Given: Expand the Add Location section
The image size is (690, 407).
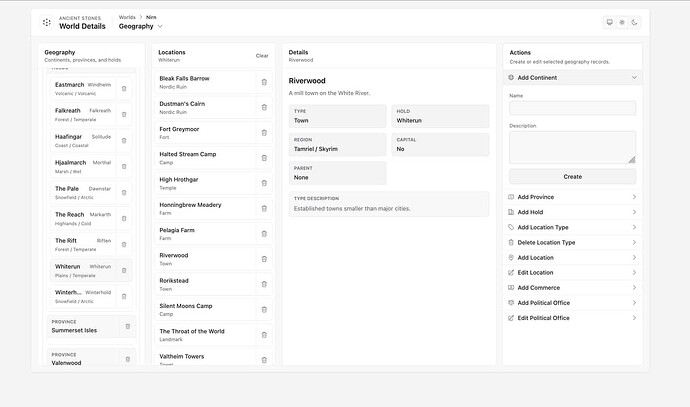Looking at the screenshot, I should click(x=573, y=257).
